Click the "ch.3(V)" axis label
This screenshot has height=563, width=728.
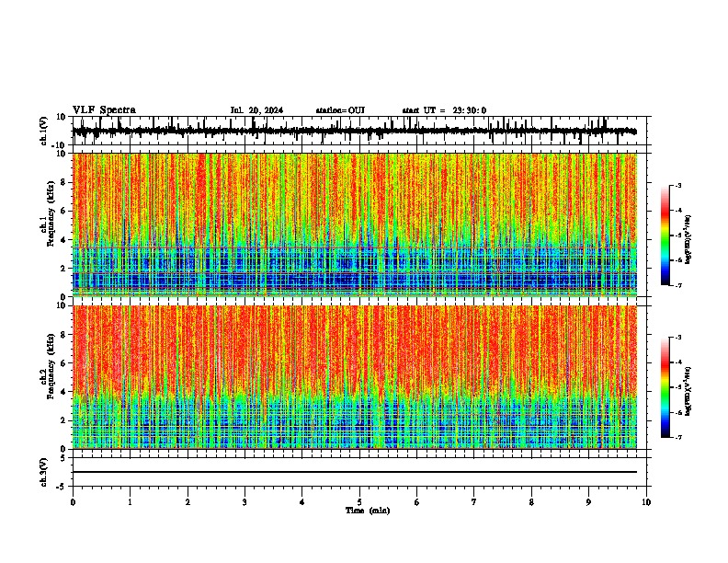(x=44, y=472)
